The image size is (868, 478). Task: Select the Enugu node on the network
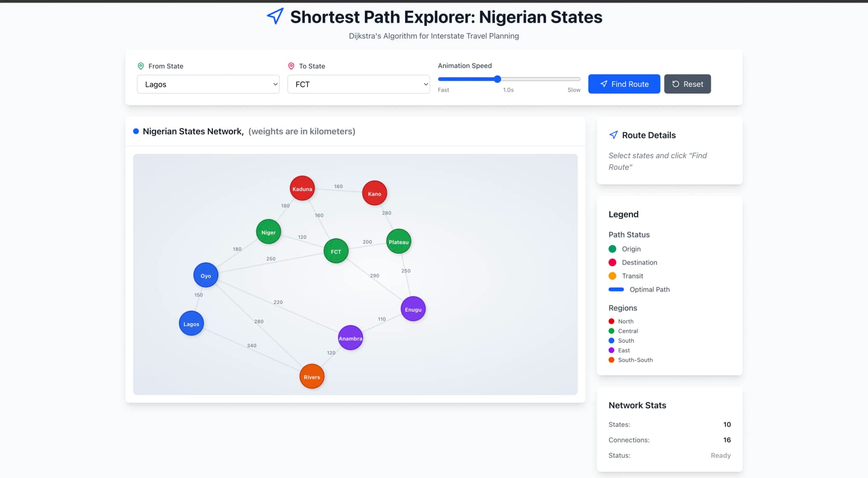pos(413,309)
